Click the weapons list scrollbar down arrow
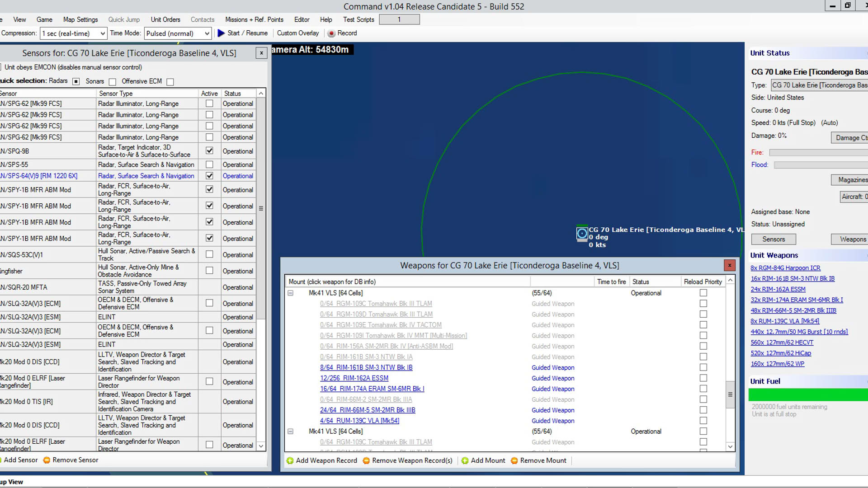This screenshot has width=868, height=488. point(730,446)
